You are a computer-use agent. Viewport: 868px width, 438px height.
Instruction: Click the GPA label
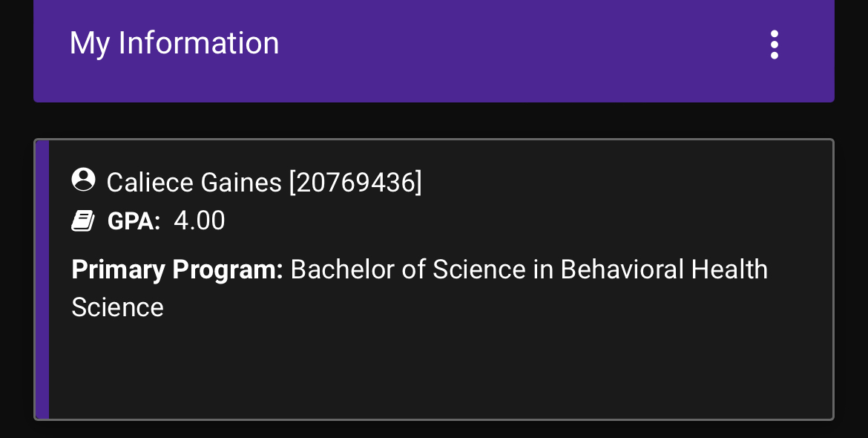134,221
